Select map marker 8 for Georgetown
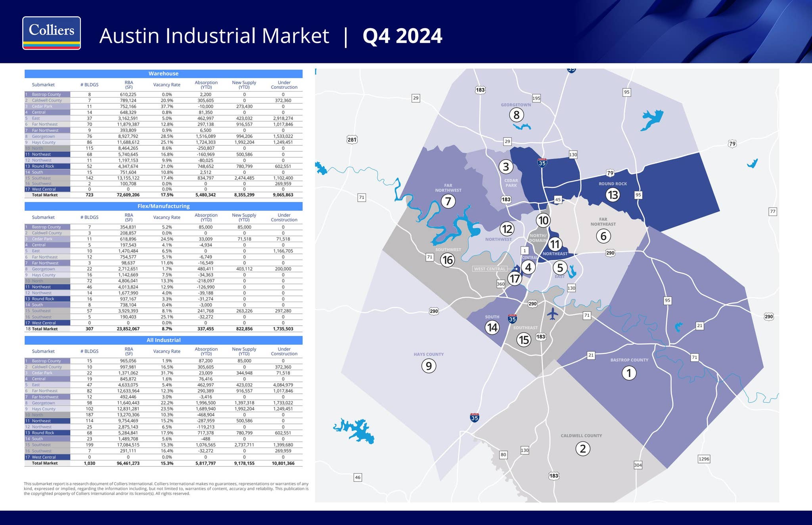Image resolution: width=812 pixels, height=525 pixels. pyautogui.click(x=517, y=115)
